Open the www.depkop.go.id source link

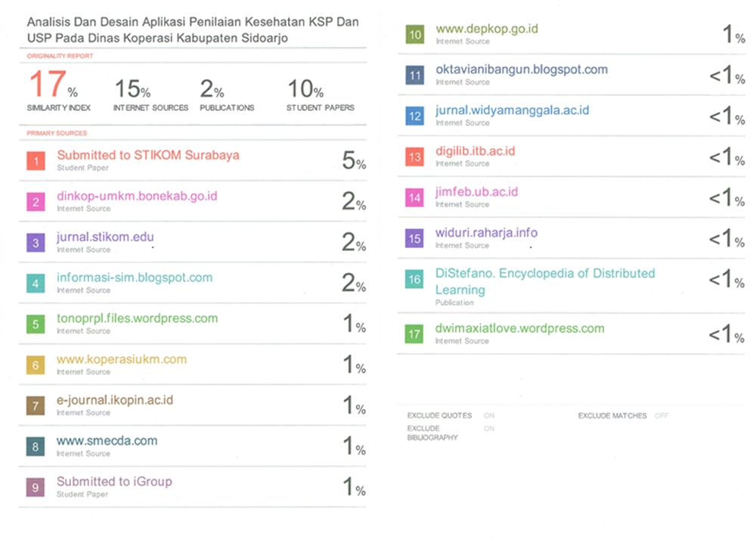[486, 29]
